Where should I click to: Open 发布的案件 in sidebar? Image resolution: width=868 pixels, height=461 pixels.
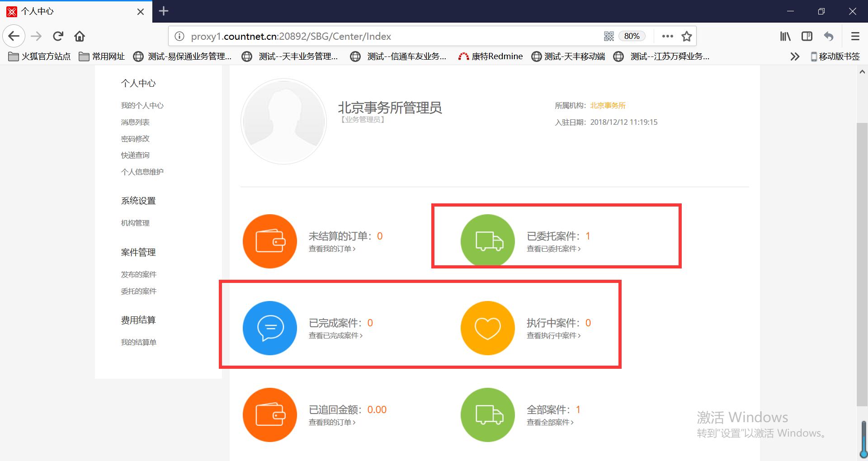(139, 274)
